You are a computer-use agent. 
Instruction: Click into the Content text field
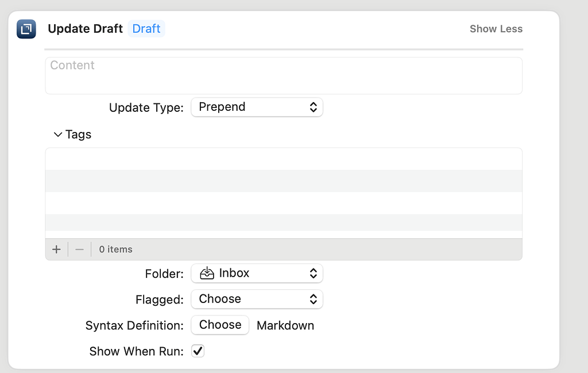point(284,76)
